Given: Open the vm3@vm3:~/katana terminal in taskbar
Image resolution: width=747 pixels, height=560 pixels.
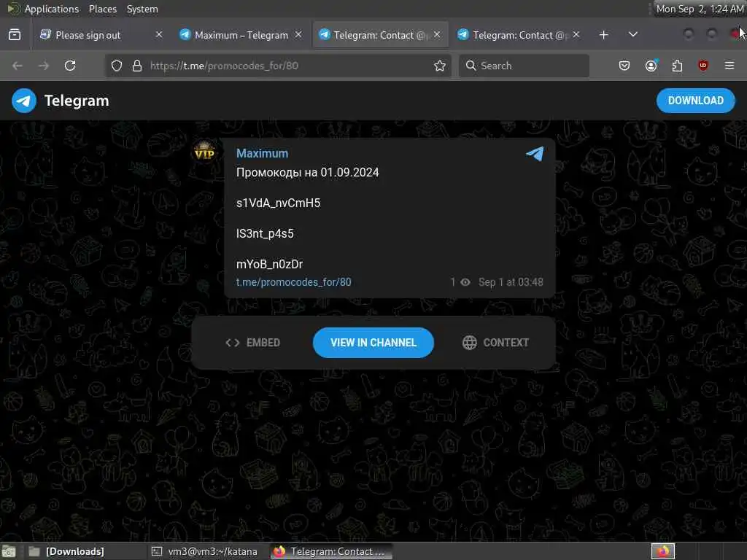Looking at the screenshot, I should (x=205, y=551).
